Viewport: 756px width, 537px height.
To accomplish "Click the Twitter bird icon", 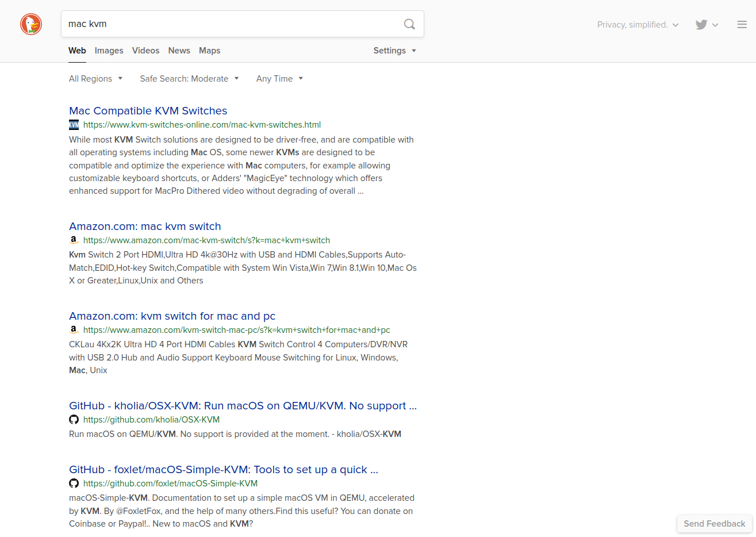I will point(701,25).
